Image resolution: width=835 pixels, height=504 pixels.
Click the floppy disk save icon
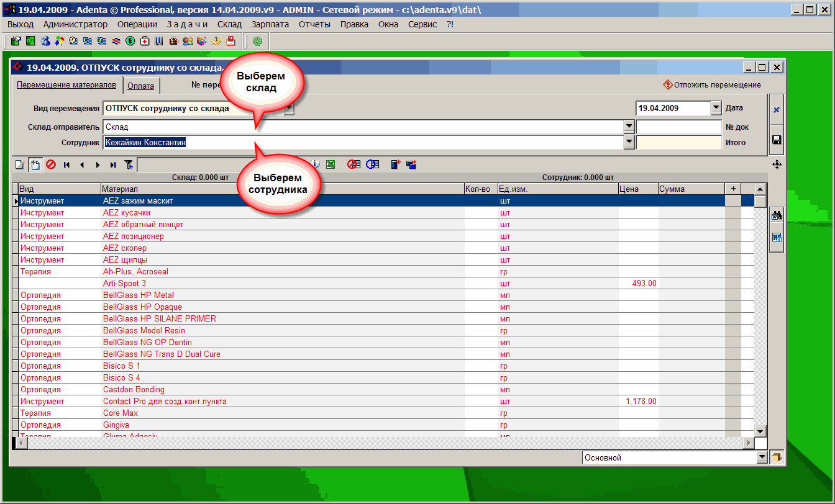pos(776,140)
